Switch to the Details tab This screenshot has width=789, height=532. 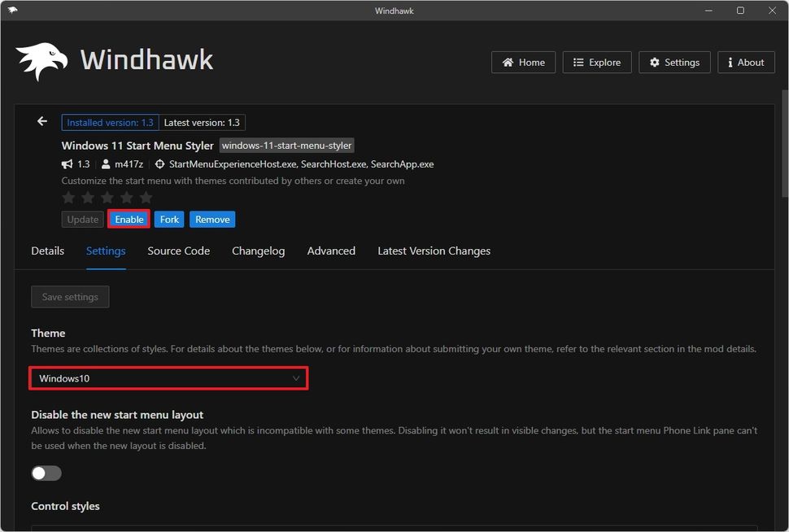click(47, 251)
